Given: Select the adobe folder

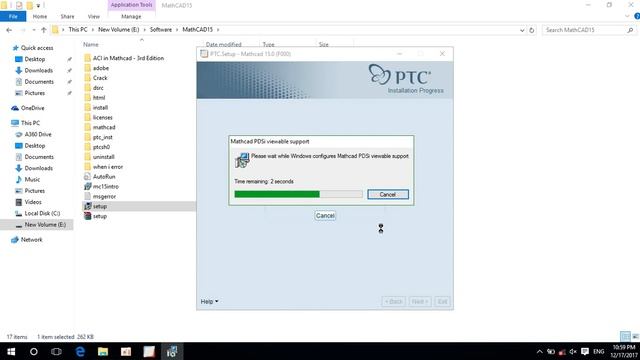Looking at the screenshot, I should point(100,68).
